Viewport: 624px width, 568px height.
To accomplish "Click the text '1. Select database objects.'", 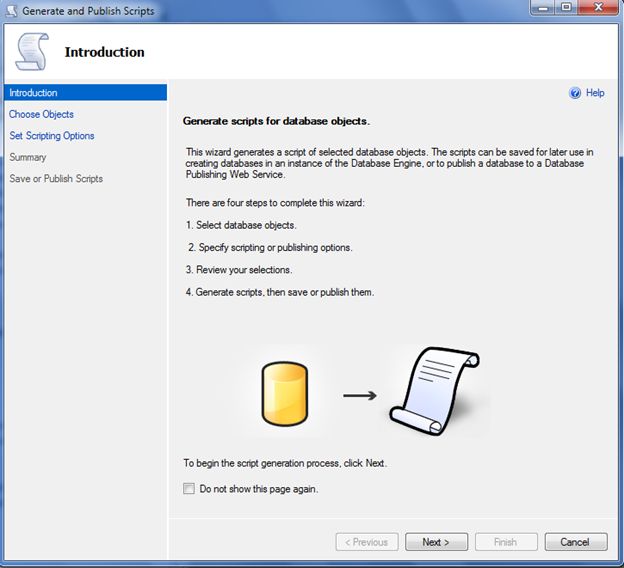I will click(x=241, y=225).
